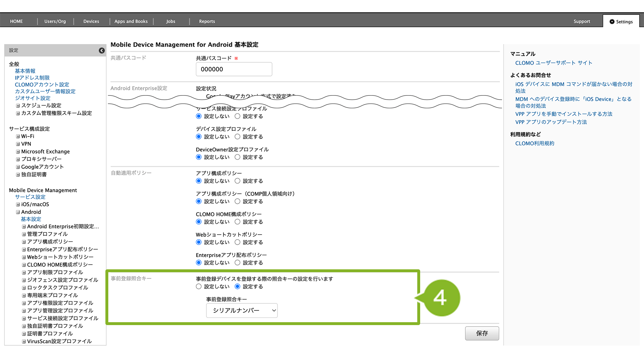Open the Devices menu
The image size is (644, 362).
91,22
